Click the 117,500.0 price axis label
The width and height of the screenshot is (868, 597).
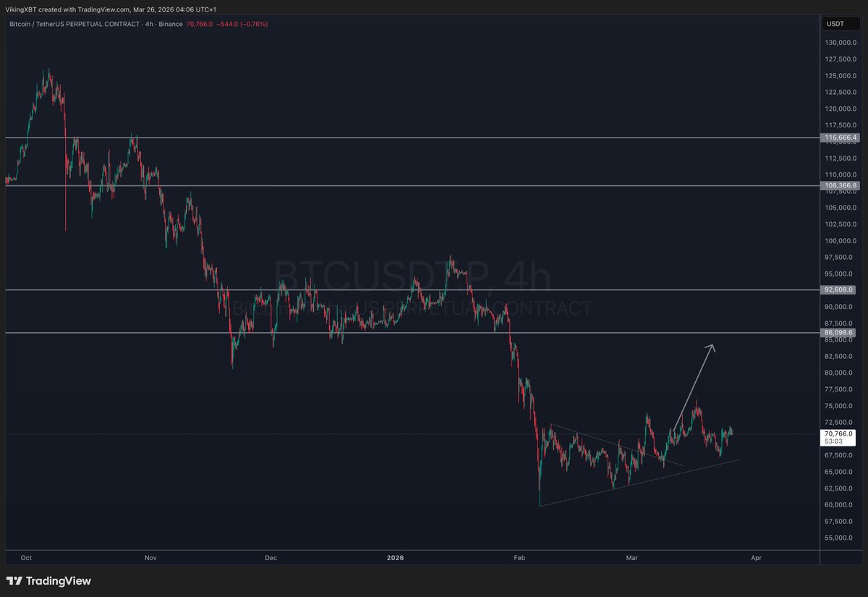click(x=841, y=125)
